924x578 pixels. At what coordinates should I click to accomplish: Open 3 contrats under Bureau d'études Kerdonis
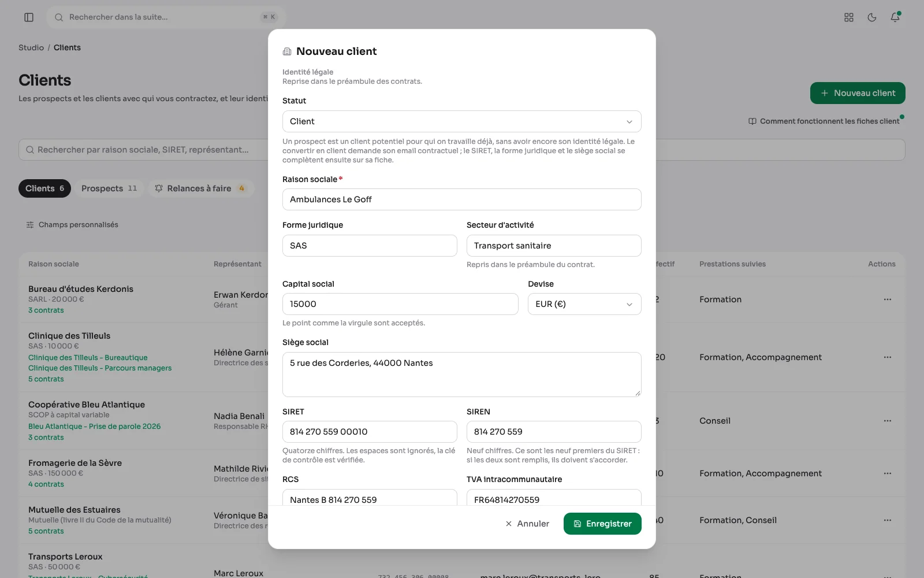click(x=46, y=310)
